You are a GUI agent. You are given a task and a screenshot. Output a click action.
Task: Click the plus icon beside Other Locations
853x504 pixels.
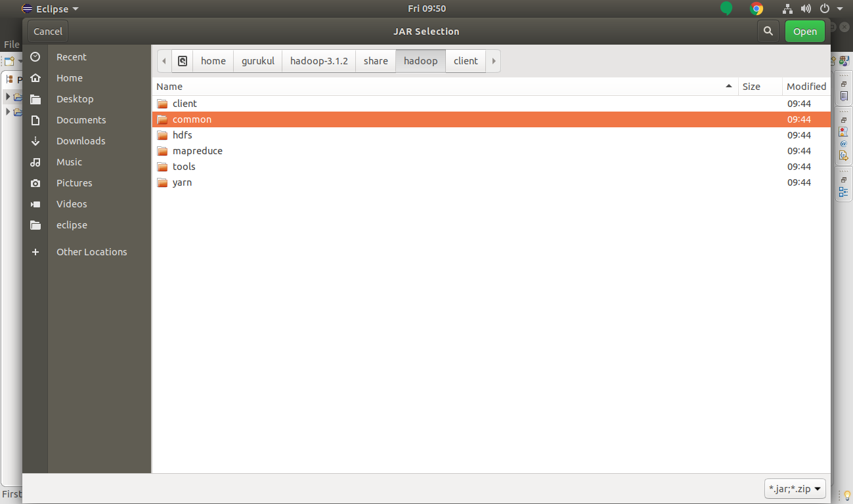[x=35, y=252]
